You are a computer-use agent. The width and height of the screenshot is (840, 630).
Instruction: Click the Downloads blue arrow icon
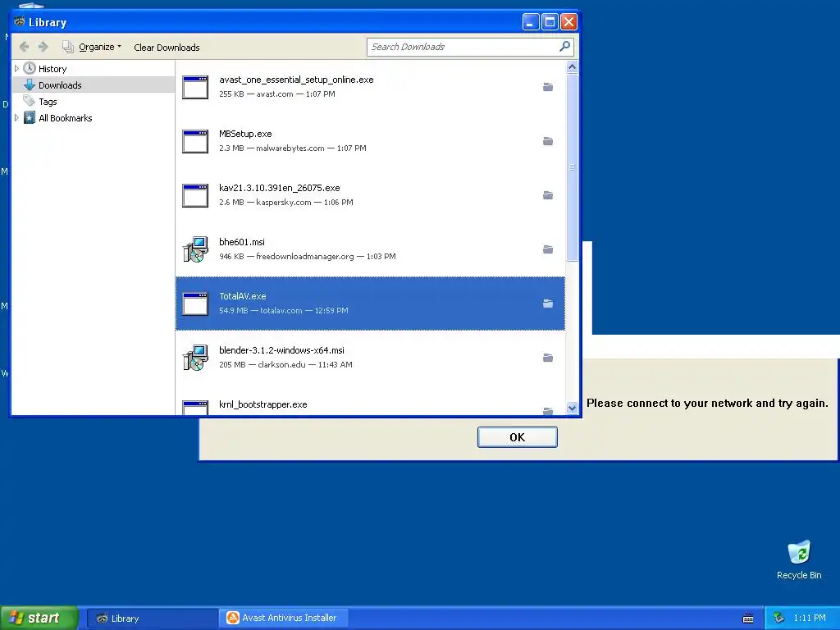(x=30, y=84)
